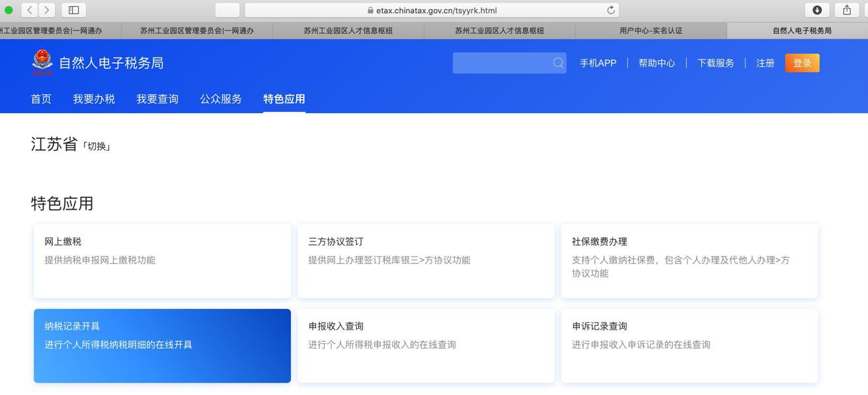Open the 下载服务 link
This screenshot has width=868, height=395.
coord(715,63)
